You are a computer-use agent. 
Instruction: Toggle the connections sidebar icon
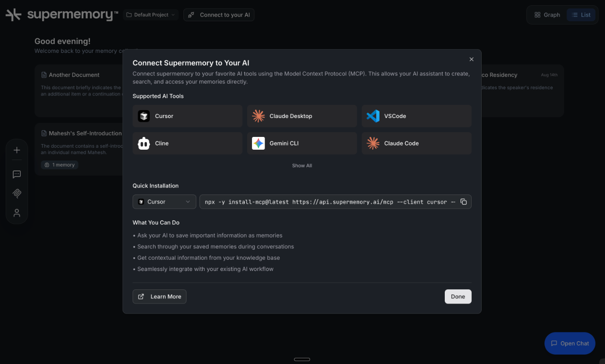(x=17, y=194)
